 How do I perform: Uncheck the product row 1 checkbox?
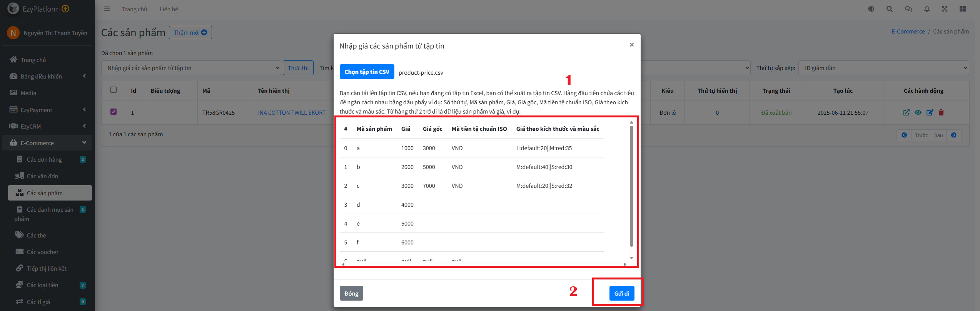click(x=114, y=112)
